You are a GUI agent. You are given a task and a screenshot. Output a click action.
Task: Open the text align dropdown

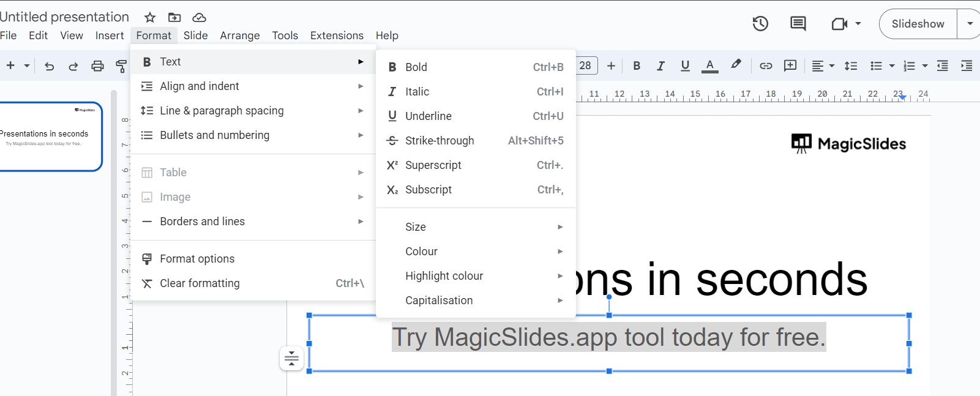(x=823, y=65)
